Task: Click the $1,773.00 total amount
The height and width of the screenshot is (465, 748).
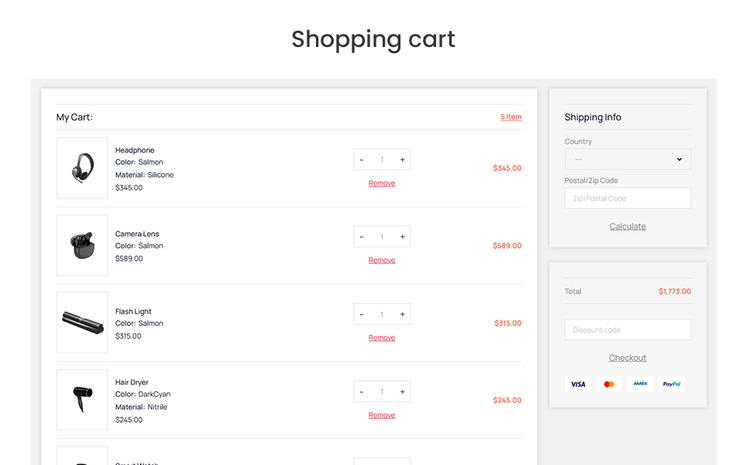Action: tap(675, 291)
